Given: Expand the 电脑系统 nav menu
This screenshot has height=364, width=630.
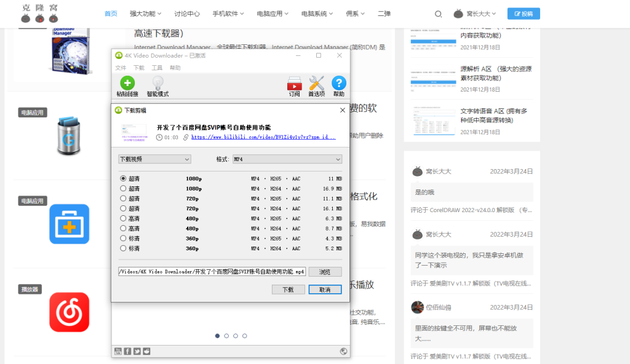Looking at the screenshot, I should click(317, 14).
